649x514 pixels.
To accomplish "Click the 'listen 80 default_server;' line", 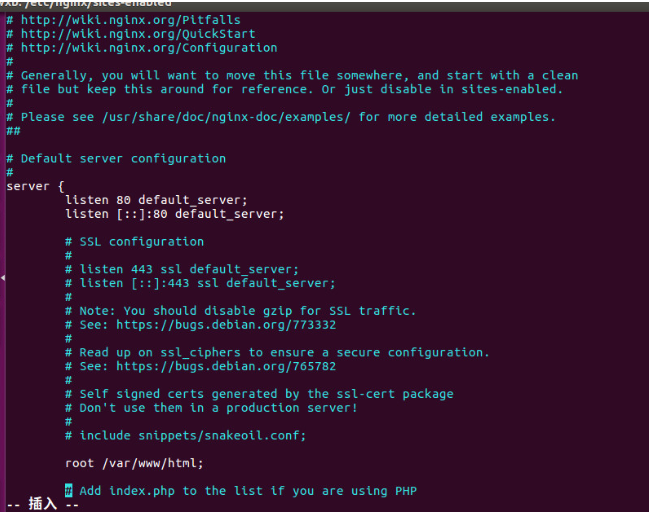I will pyautogui.click(x=156, y=200).
